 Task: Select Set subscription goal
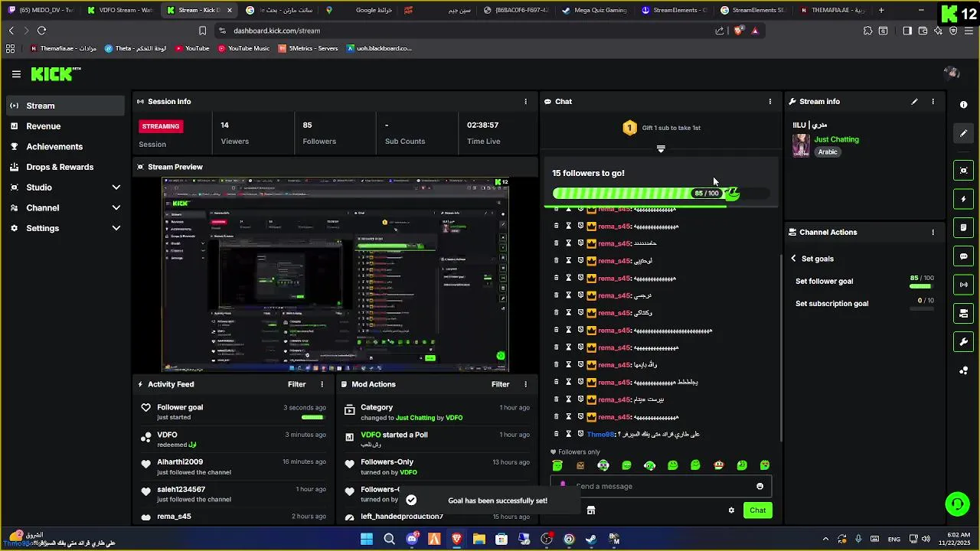click(x=864, y=304)
